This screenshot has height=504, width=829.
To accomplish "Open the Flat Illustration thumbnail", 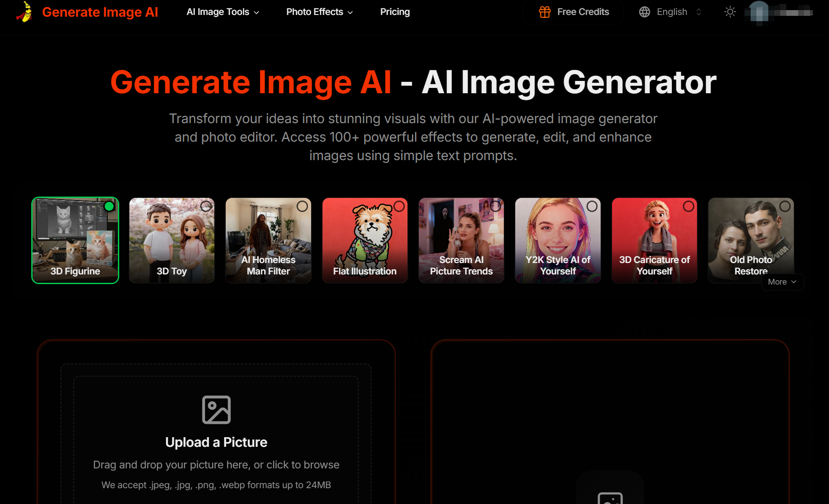I will coord(365,240).
